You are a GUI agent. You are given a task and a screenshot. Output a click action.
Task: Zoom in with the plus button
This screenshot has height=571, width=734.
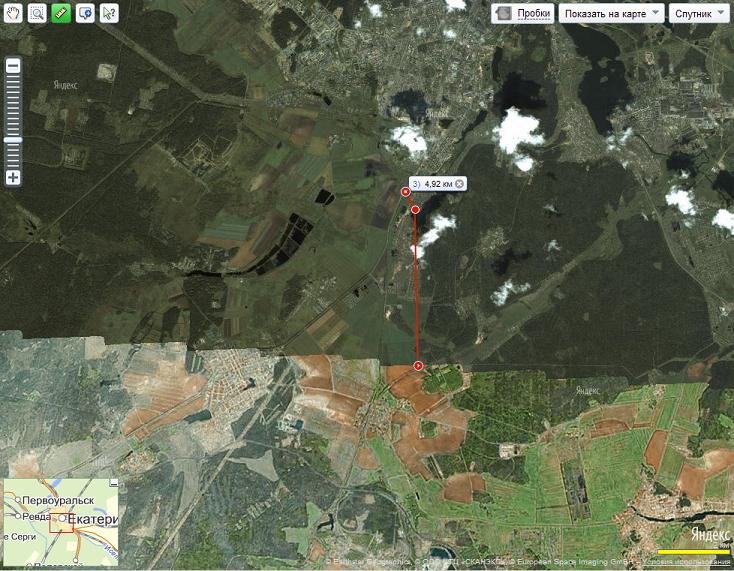(x=13, y=177)
